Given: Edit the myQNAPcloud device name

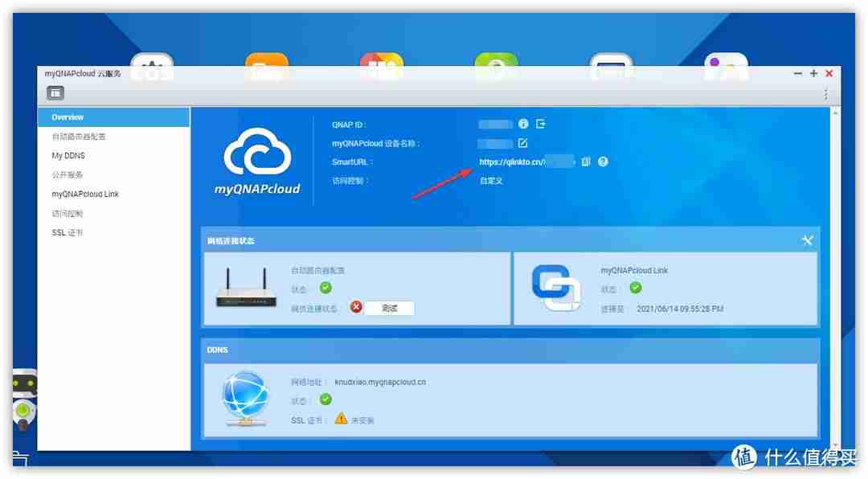Looking at the screenshot, I should coord(522,143).
